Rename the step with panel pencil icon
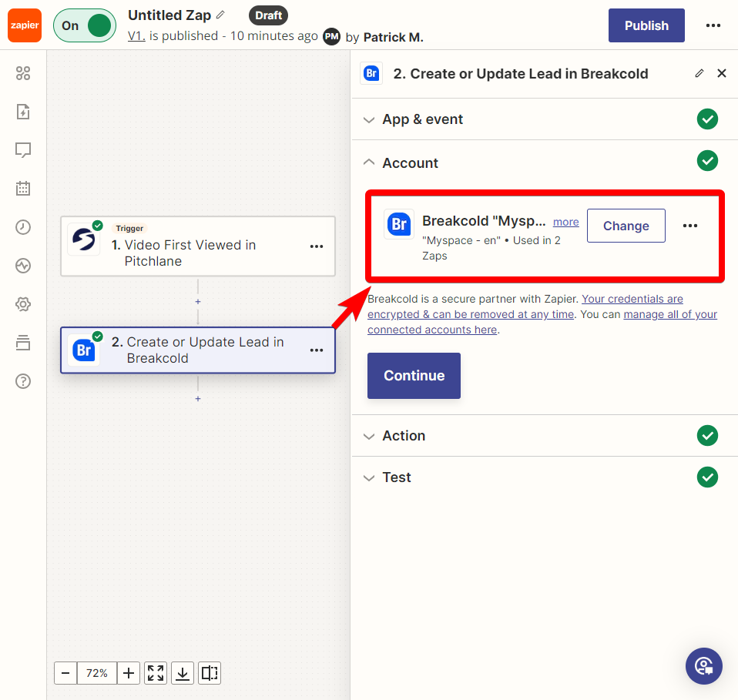Viewport: 738px width, 700px height. pyautogui.click(x=699, y=73)
